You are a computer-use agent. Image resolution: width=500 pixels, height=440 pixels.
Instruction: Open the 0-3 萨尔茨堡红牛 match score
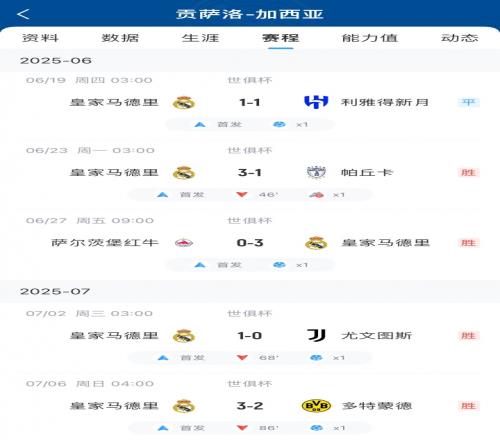250,243
